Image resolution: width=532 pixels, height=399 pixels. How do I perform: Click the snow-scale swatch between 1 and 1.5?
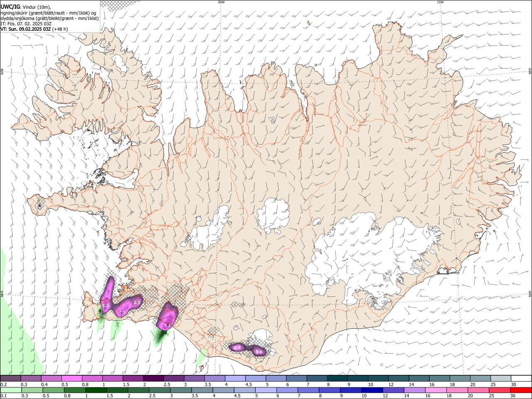(112, 379)
